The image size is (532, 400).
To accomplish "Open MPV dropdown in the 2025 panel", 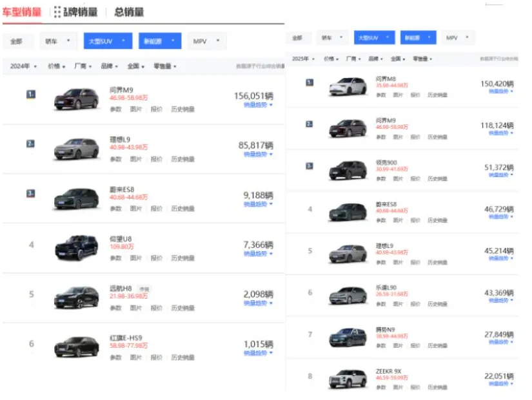I will point(458,37).
